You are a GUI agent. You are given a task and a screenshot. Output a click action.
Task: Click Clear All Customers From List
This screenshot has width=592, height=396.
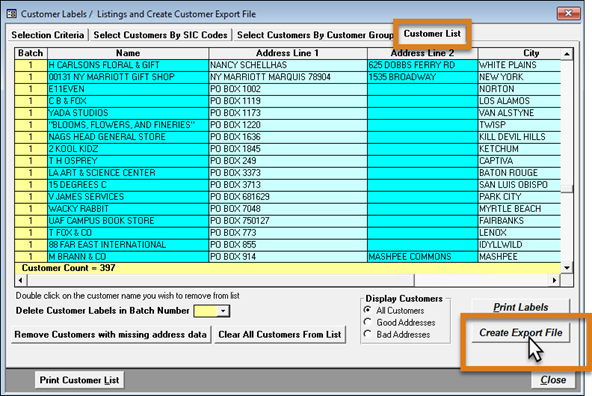pos(280,334)
